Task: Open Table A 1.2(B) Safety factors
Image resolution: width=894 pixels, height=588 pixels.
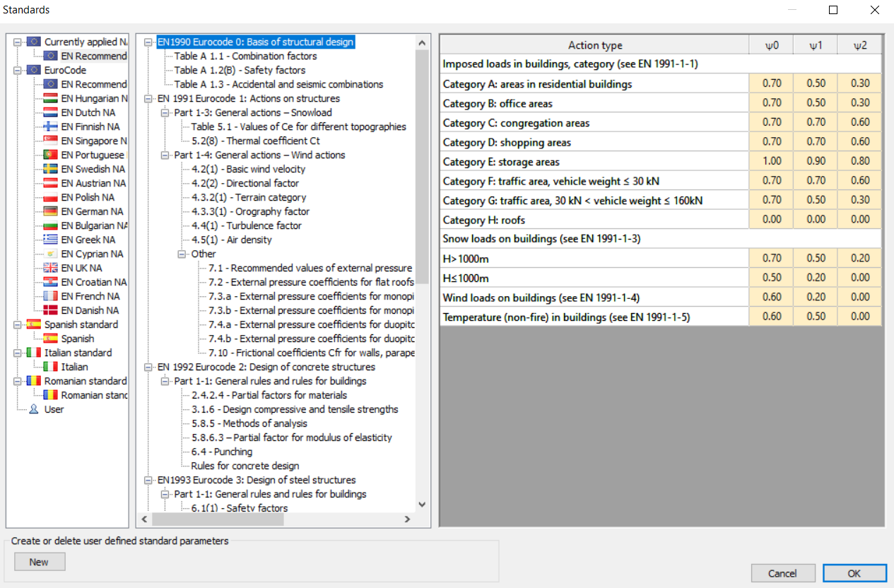Action: tap(240, 70)
